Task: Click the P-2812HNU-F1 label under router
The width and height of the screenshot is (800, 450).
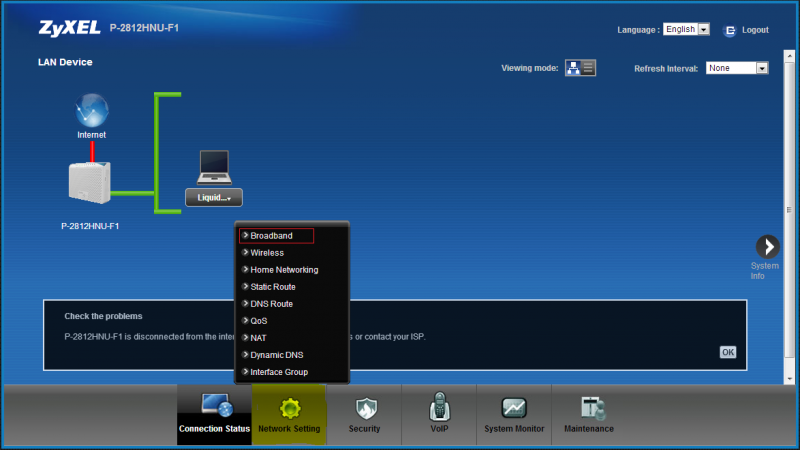Action: click(x=90, y=226)
